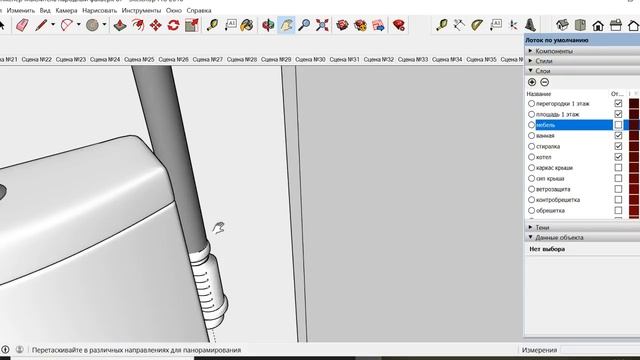Switch to Top view icon

point(580,25)
